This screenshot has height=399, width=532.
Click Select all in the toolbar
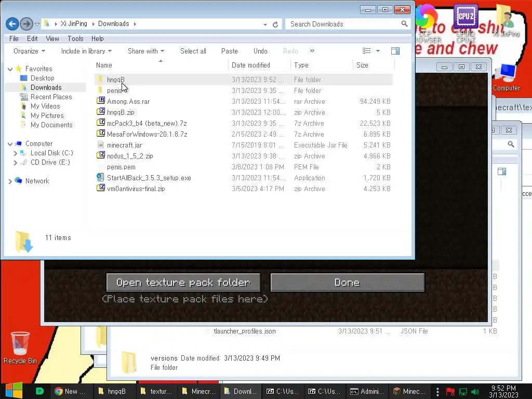point(193,51)
